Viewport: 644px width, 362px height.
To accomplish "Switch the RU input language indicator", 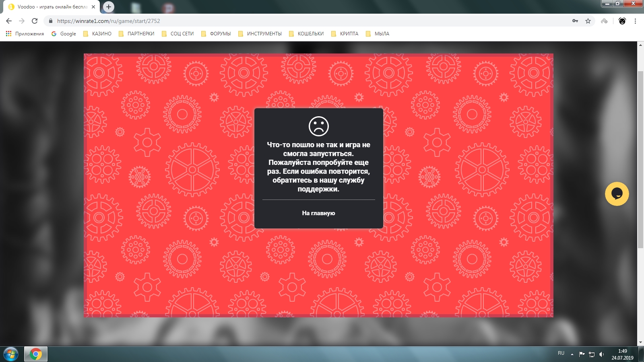I will pyautogui.click(x=561, y=353).
